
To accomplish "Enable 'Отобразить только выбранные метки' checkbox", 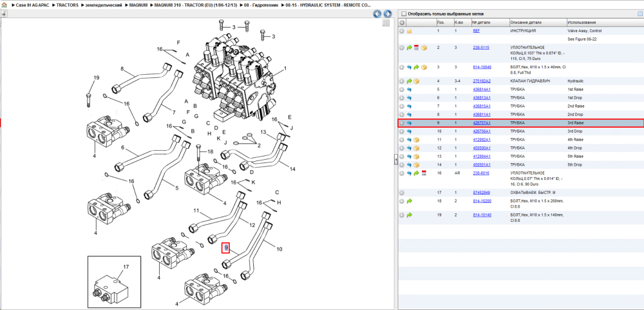I will pyautogui.click(x=403, y=14).
